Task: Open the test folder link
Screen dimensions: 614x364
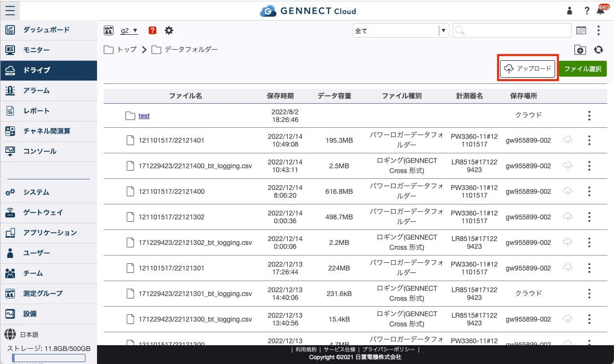Action: (x=144, y=116)
